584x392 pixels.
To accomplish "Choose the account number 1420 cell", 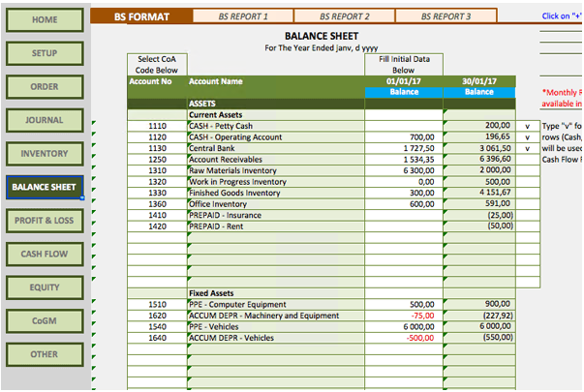I will [158, 226].
